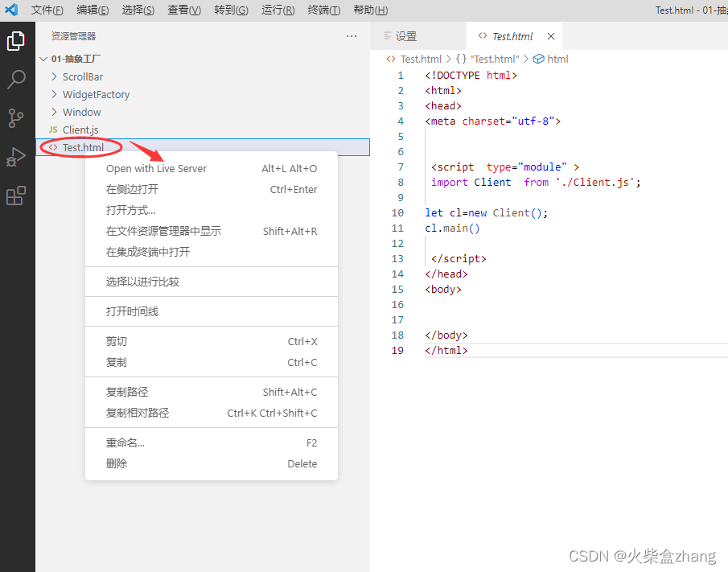728x572 pixels.
Task: Click the more actions ellipsis in 资源管理器
Action: tap(352, 36)
